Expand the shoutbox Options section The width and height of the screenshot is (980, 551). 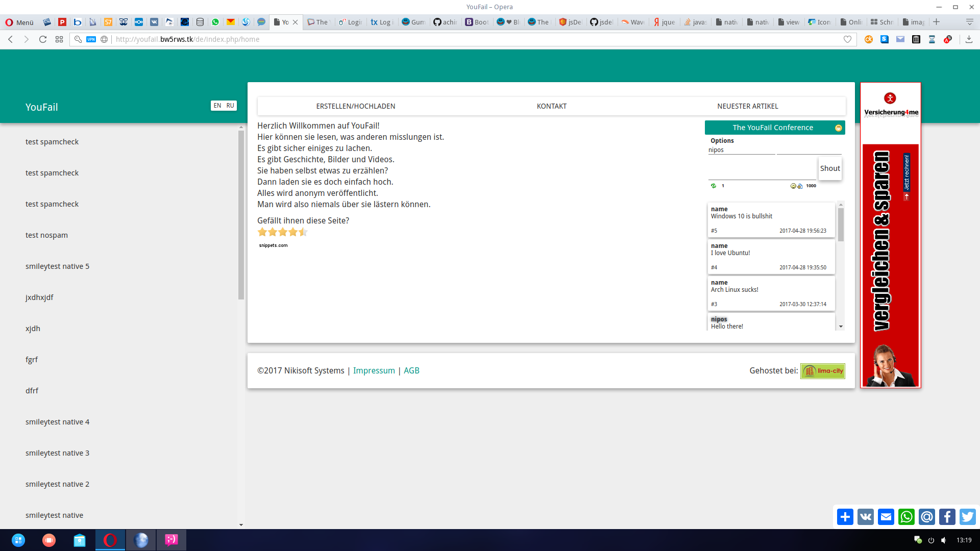[x=722, y=141]
